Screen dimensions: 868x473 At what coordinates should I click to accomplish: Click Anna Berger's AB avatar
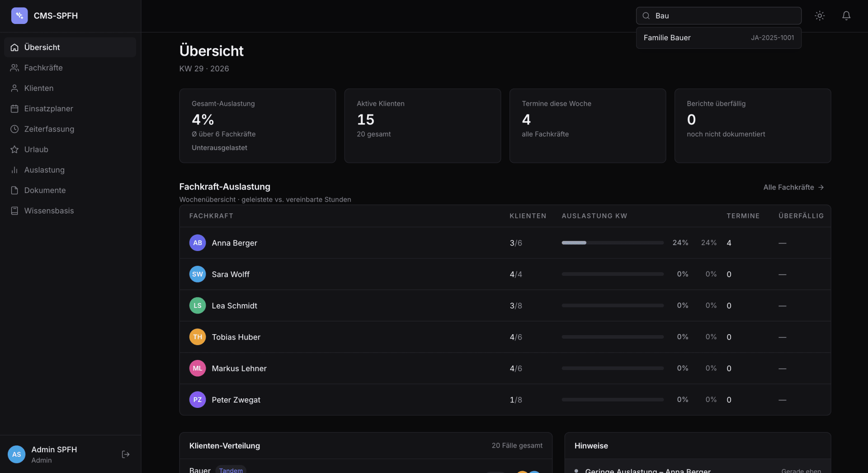click(x=198, y=243)
